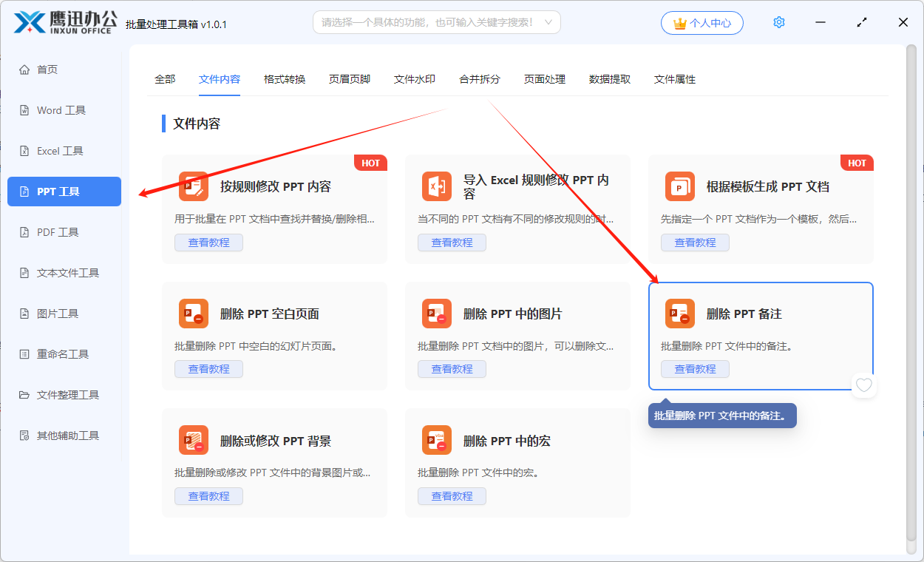Click the 导入 Excel 规则修改 PPT icon

click(x=436, y=186)
